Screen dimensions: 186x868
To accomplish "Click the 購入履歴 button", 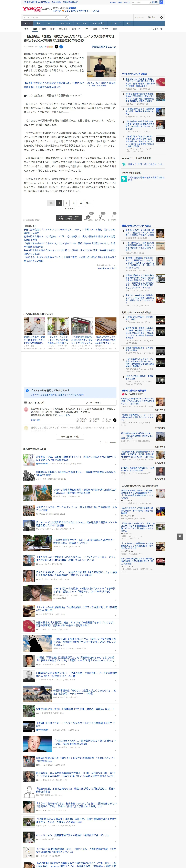I will click(x=152, y=18).
